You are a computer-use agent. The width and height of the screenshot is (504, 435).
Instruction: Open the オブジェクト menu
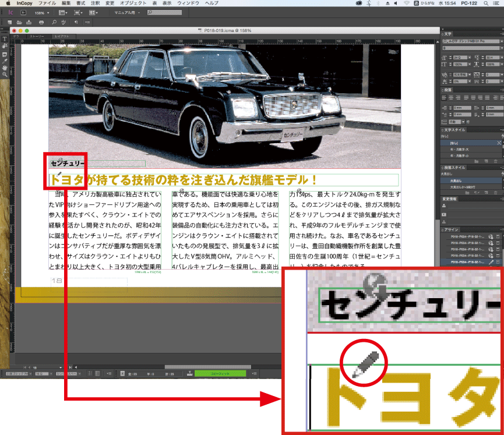click(133, 3)
